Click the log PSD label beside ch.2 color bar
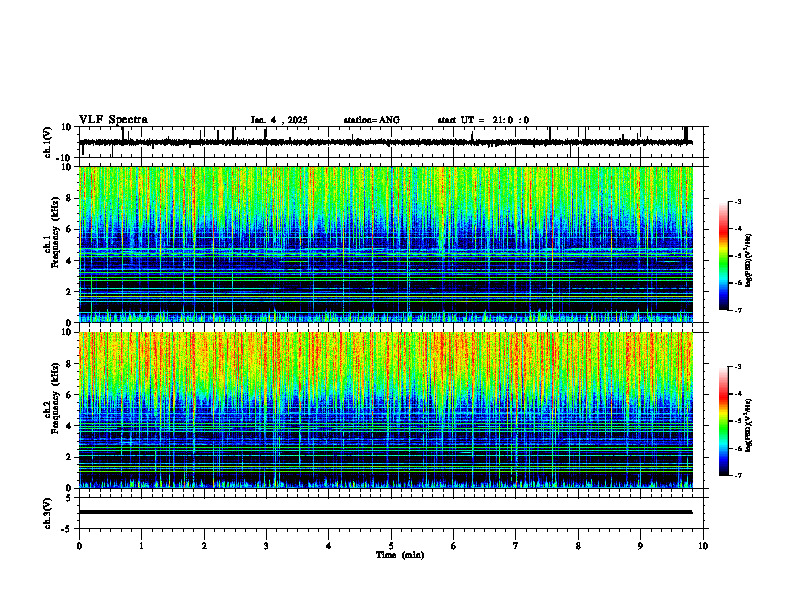Viewport: 792px width, 612px height. point(749,425)
